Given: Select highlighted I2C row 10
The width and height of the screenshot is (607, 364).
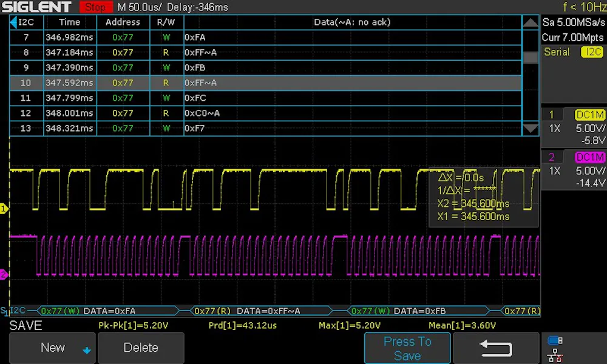Looking at the screenshot, I should [266, 83].
